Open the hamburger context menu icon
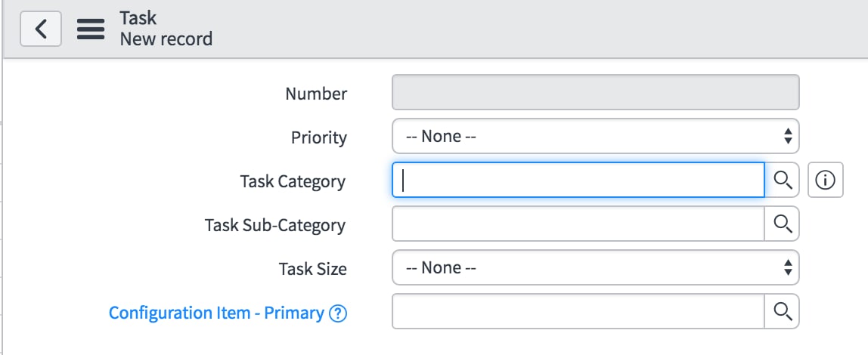The image size is (868, 355). 91,29
